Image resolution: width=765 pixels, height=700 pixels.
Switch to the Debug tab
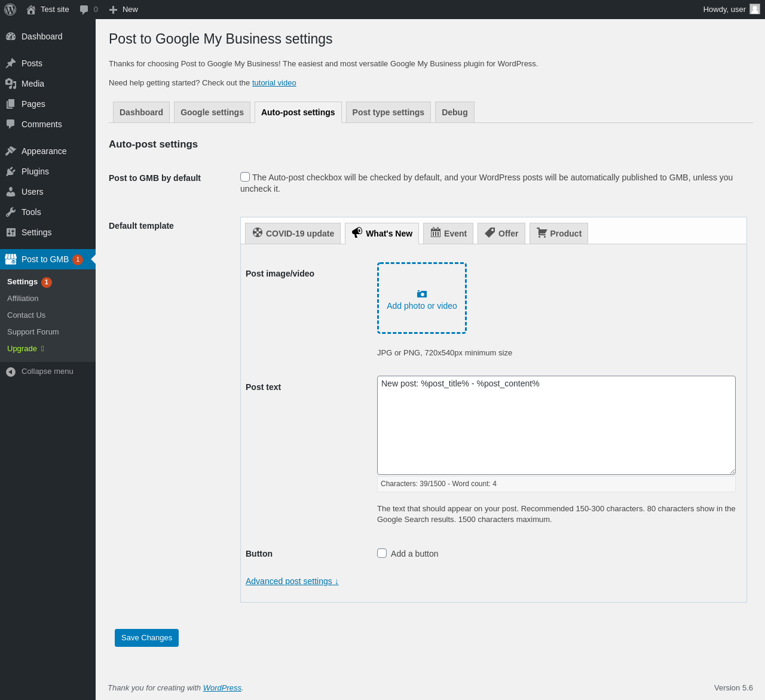[x=455, y=112]
